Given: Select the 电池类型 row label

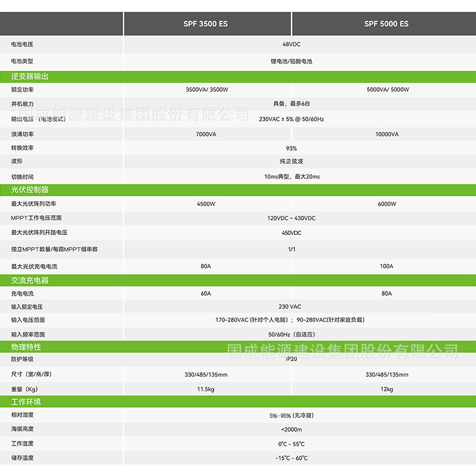Looking at the screenshot, I should point(22,61).
